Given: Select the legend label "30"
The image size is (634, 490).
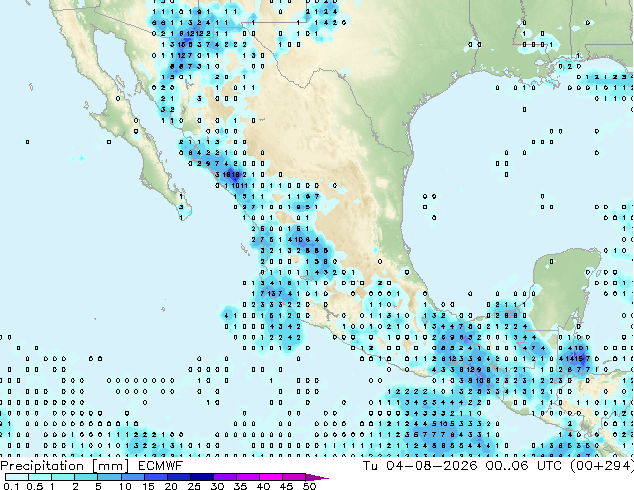Looking at the screenshot, I should click(x=217, y=486).
